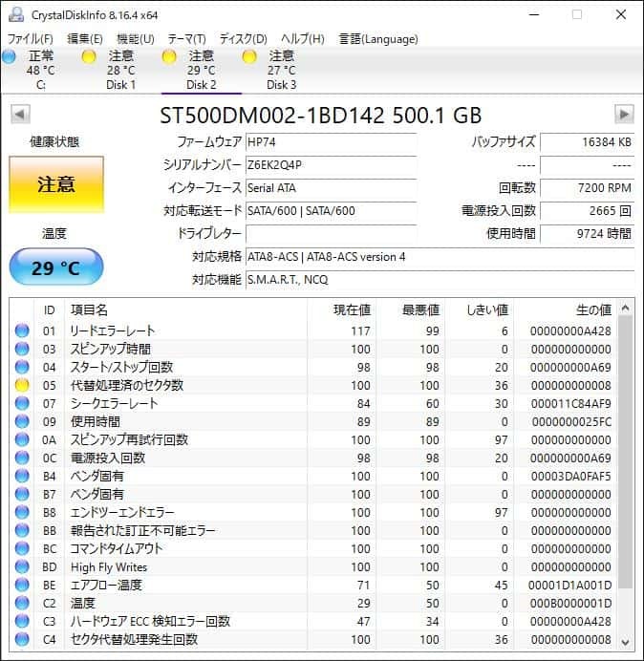Click status icon for C2 温度

22,604
